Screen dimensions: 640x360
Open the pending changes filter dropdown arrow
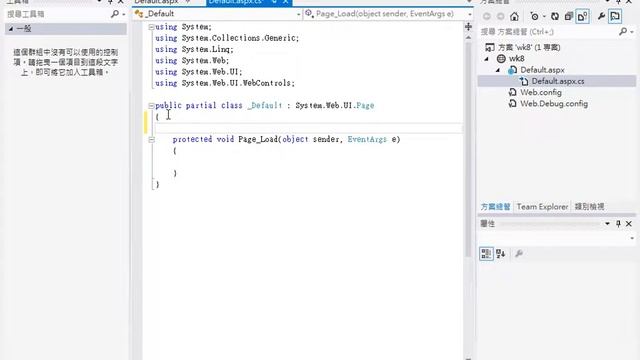coord(544,17)
